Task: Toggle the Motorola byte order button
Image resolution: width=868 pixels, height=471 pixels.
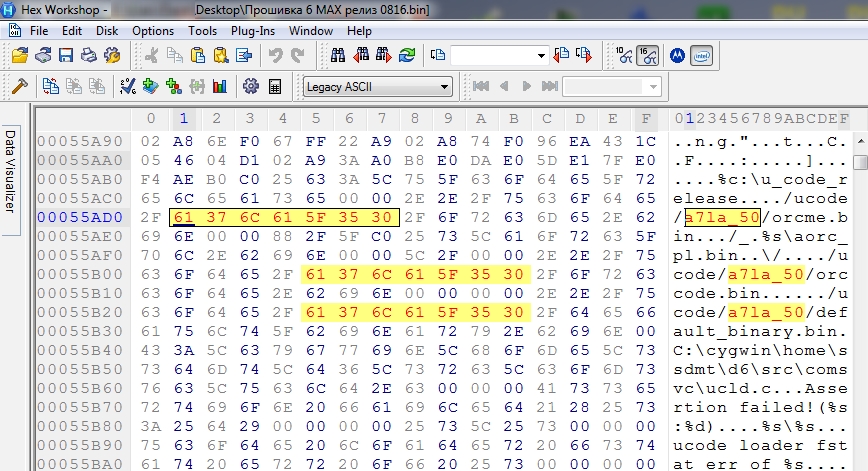Action: click(x=675, y=56)
